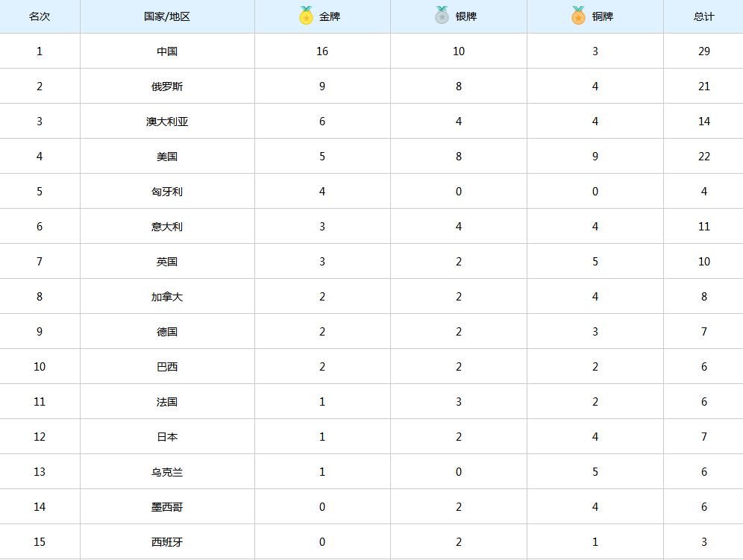Viewport: 743px width, 560px height.
Task: Click the 金牌 header label
Action: click(x=330, y=16)
